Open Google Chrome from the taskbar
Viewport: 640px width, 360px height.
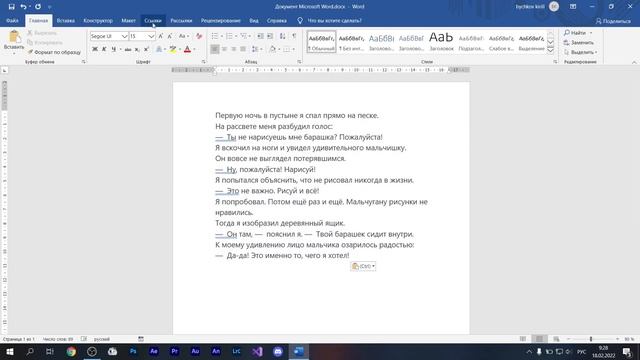tap(71, 351)
